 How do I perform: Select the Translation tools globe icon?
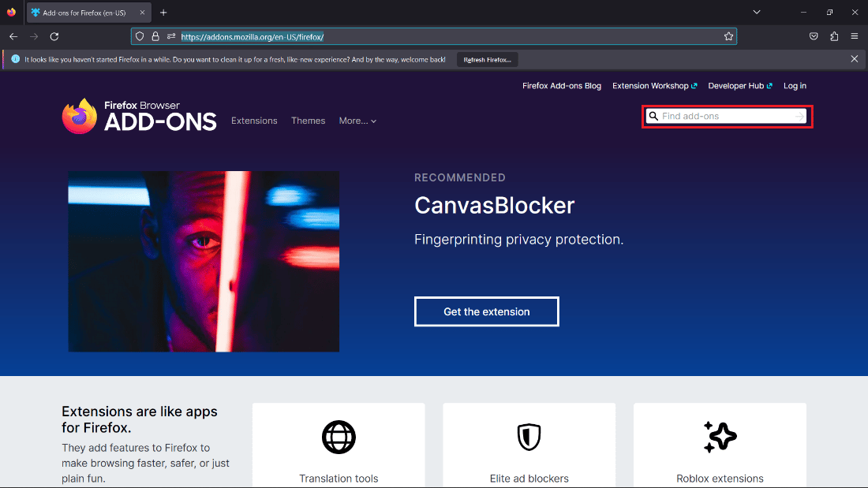click(339, 438)
